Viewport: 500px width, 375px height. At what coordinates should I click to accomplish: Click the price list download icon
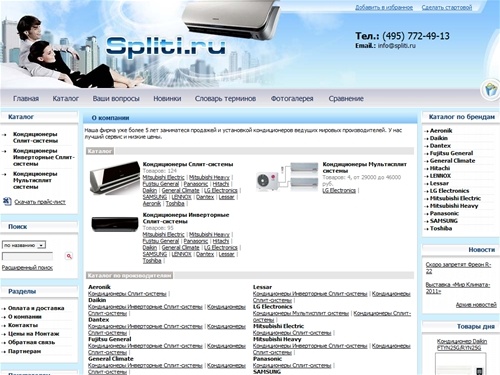[x=7, y=201]
